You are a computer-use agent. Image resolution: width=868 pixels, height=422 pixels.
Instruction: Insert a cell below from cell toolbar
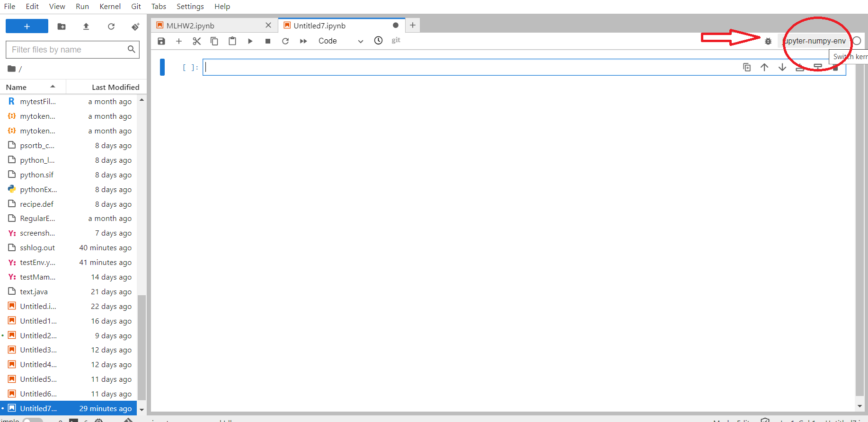[x=818, y=67]
